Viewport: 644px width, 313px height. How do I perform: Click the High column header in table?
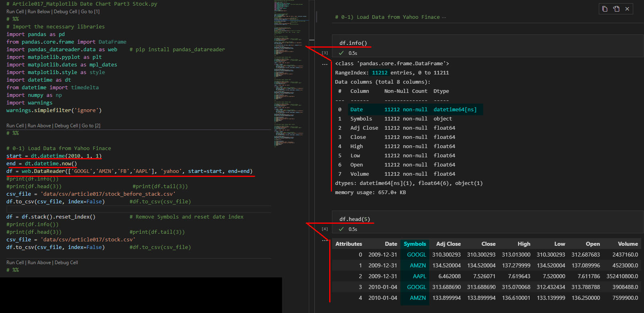[x=524, y=244]
